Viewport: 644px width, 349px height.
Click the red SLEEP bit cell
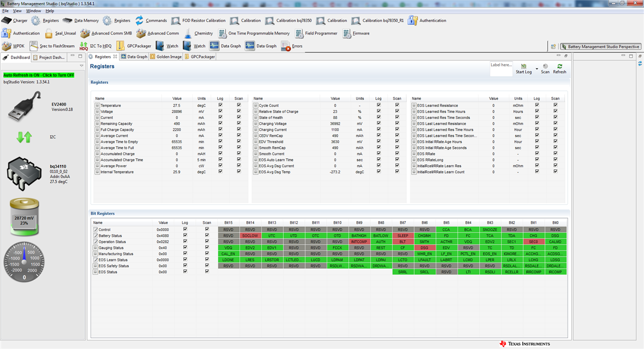403,236
